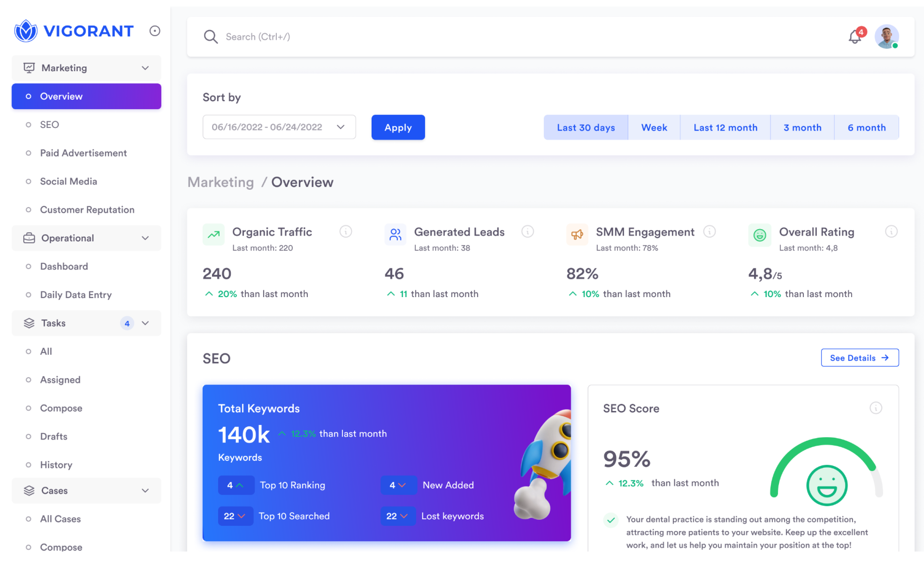Screen dimensions: 924x579
Task: Click the user profile avatar
Action: click(886, 37)
